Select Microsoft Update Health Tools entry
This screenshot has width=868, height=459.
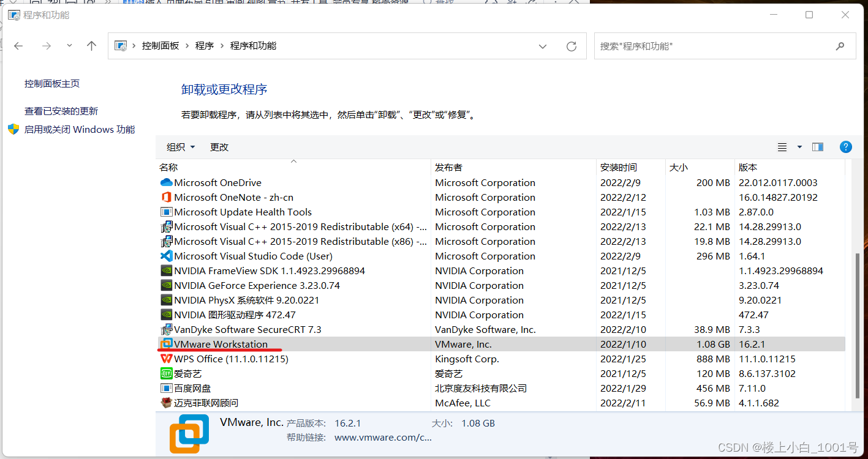pos(243,212)
